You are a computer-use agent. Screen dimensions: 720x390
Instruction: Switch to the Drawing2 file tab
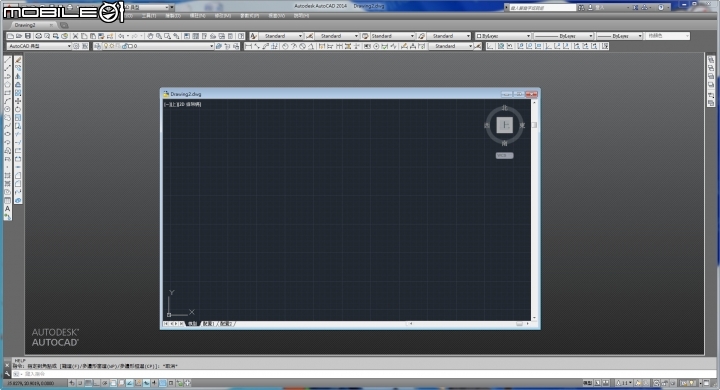pyautogui.click(x=30, y=25)
